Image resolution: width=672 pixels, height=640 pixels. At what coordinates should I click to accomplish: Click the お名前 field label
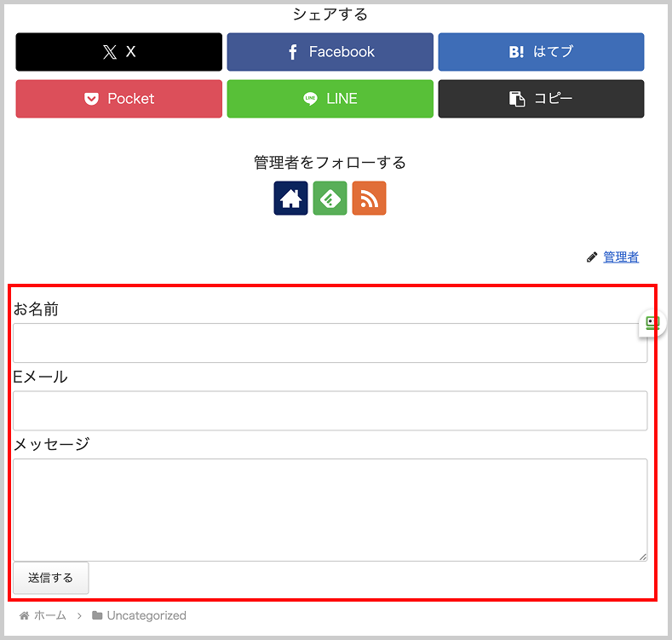(36, 308)
